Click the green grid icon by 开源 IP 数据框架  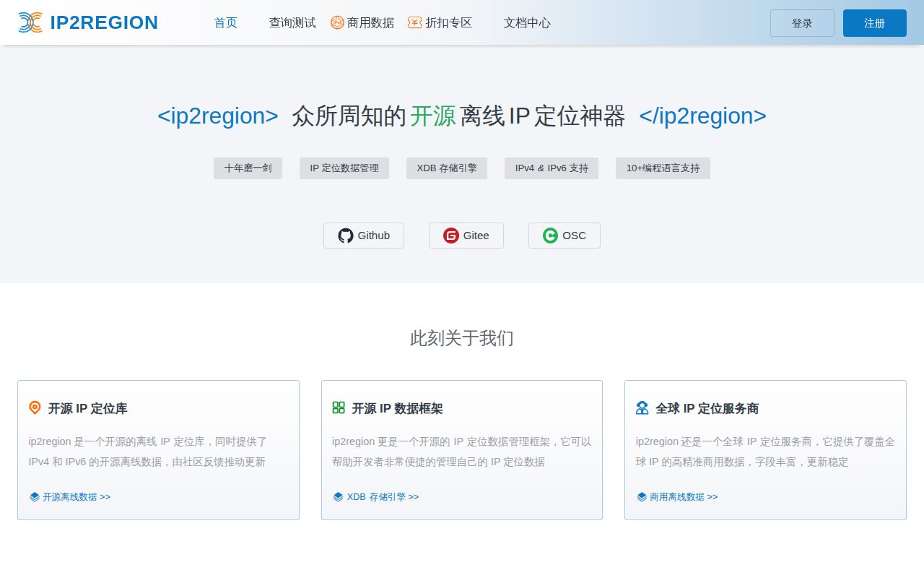339,407
